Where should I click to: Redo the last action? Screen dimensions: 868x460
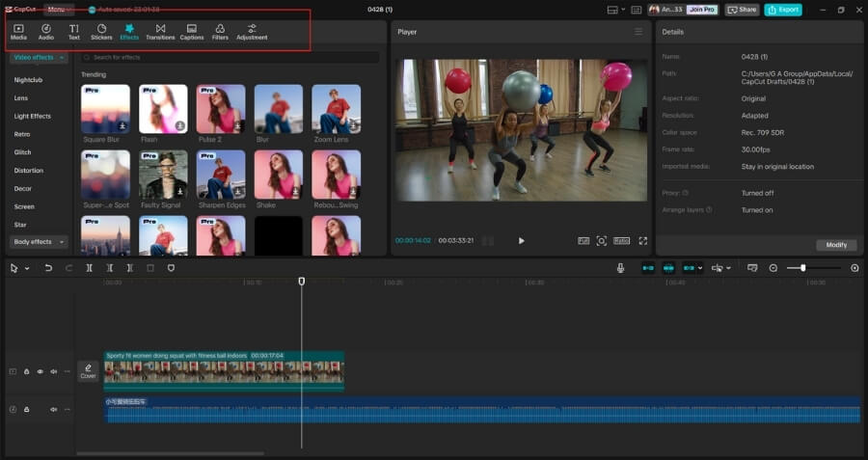tap(68, 268)
